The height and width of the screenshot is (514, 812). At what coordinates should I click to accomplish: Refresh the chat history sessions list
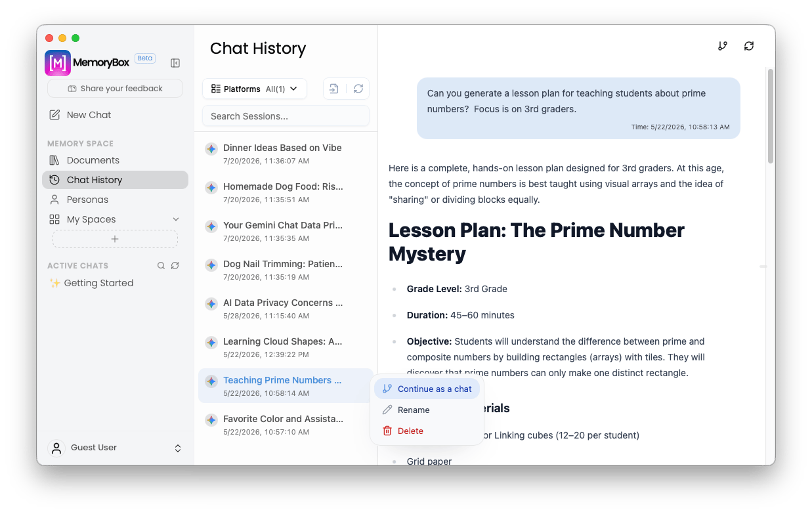358,89
